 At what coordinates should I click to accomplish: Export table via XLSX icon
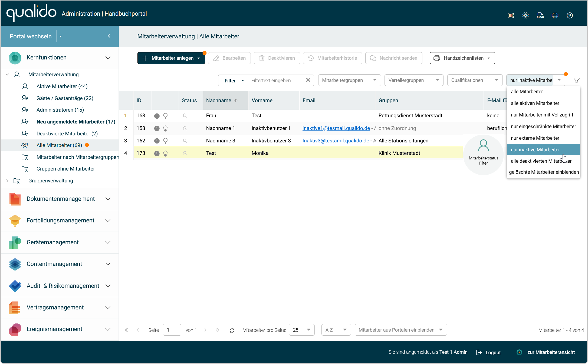click(540, 15)
